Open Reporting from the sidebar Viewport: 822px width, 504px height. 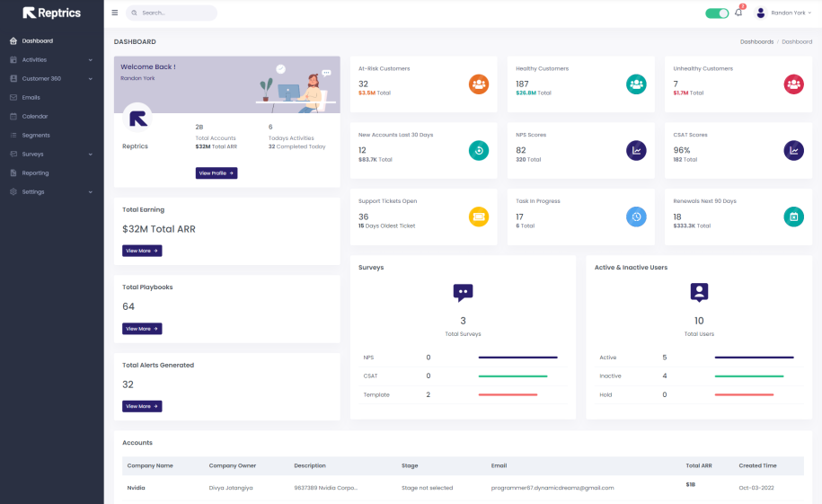(36, 173)
